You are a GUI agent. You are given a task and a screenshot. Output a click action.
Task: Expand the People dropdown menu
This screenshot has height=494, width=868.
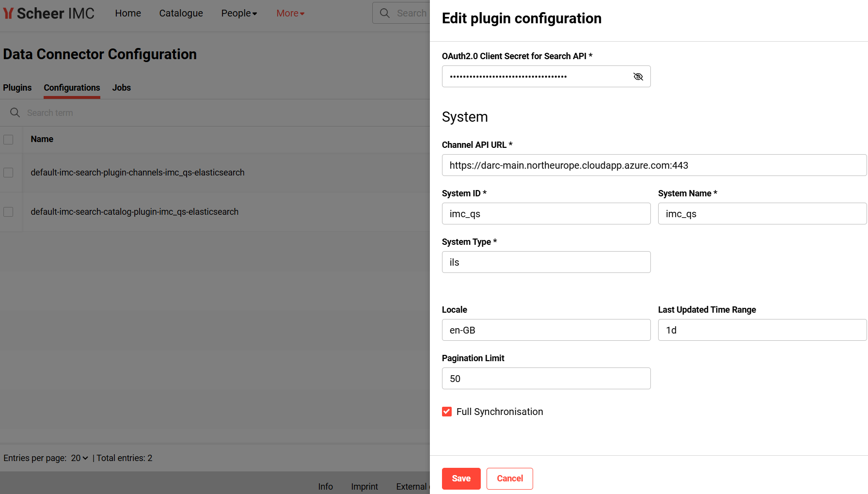tap(239, 13)
